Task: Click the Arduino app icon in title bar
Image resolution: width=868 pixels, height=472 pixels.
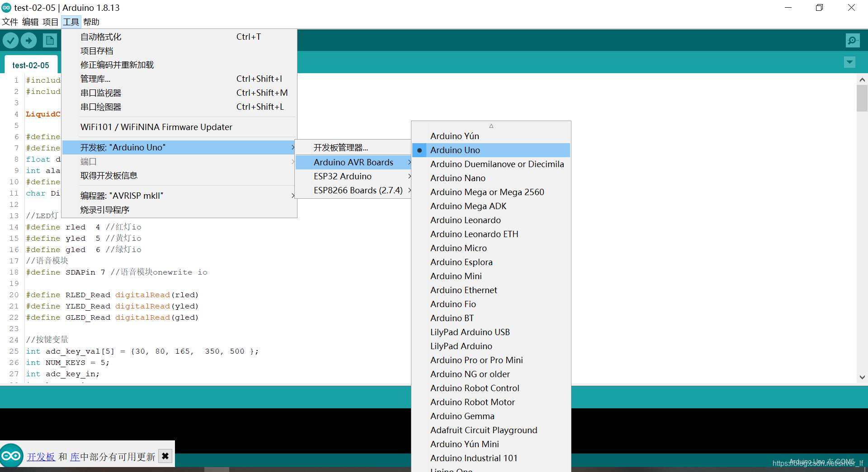Action: (x=6, y=8)
